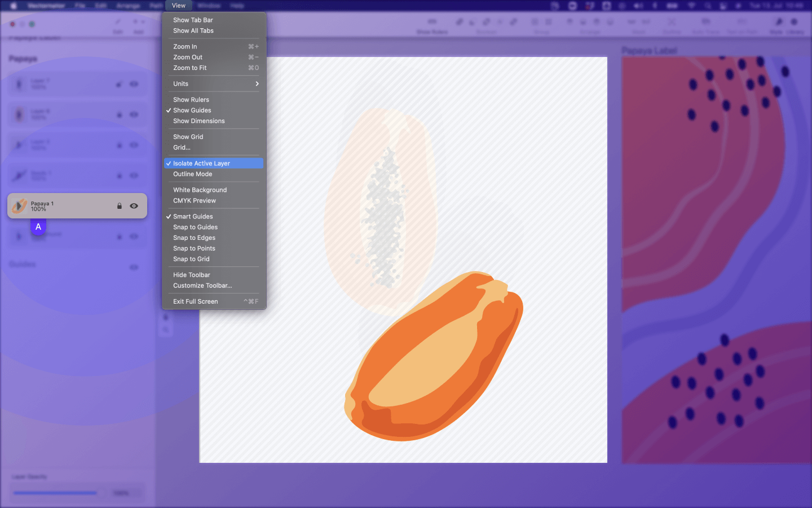Enable Show Grid option
Screen dimensions: 812x508
214,137
